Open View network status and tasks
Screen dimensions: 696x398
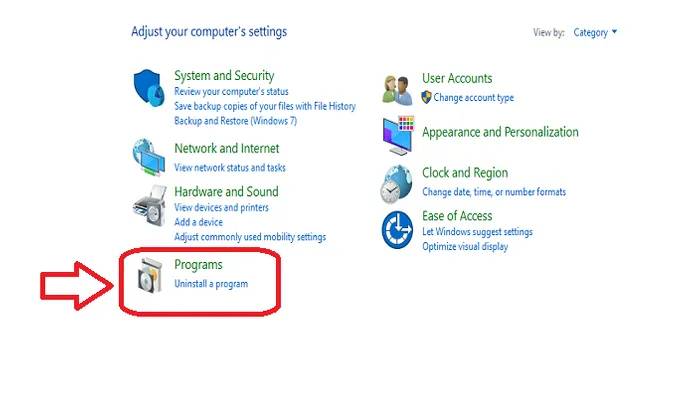click(230, 168)
